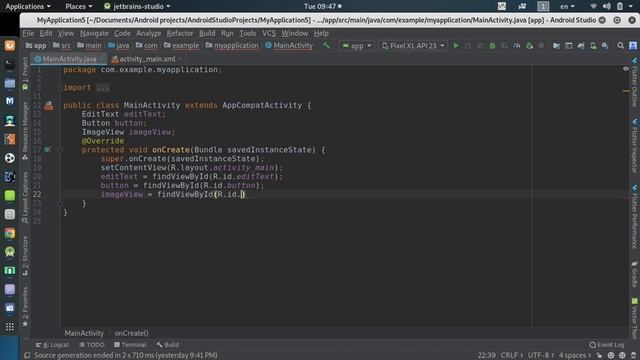Image resolution: width=640 pixels, height=360 pixels.
Task: Switch to the activity_main.xml tab
Action: coord(146,59)
